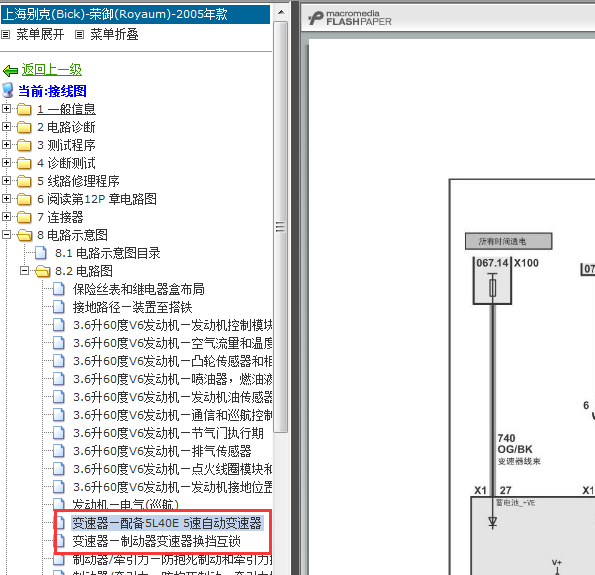Image resolution: width=595 pixels, height=575 pixels.
Task: Click the 1 一般信息 folder icon
Action: 24,109
